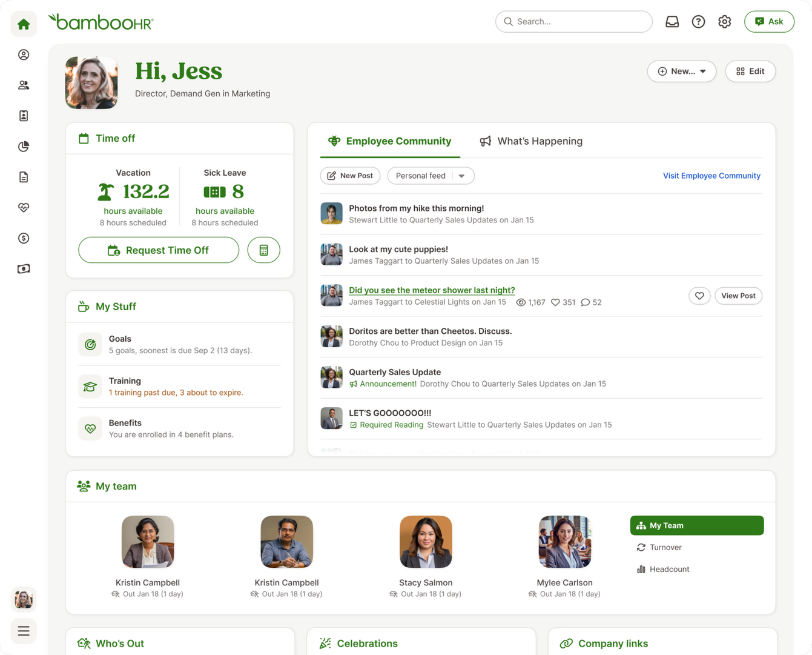Open the New... dropdown menu
The image size is (812, 655).
(681, 71)
